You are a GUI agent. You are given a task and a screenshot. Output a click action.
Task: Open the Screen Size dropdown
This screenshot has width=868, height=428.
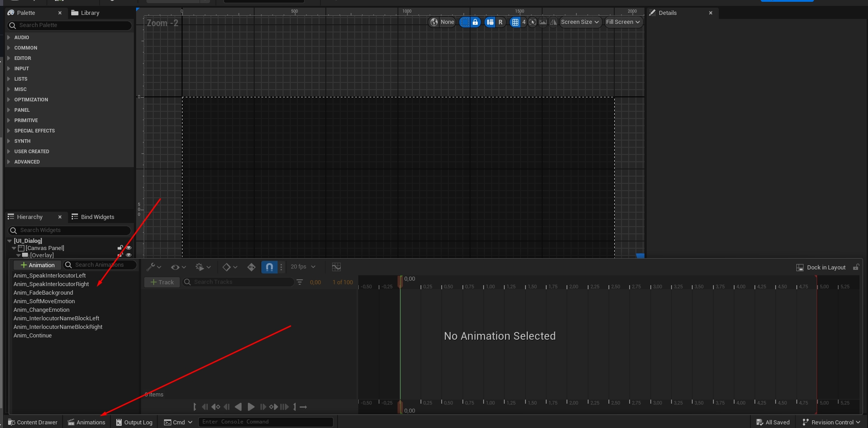(580, 22)
